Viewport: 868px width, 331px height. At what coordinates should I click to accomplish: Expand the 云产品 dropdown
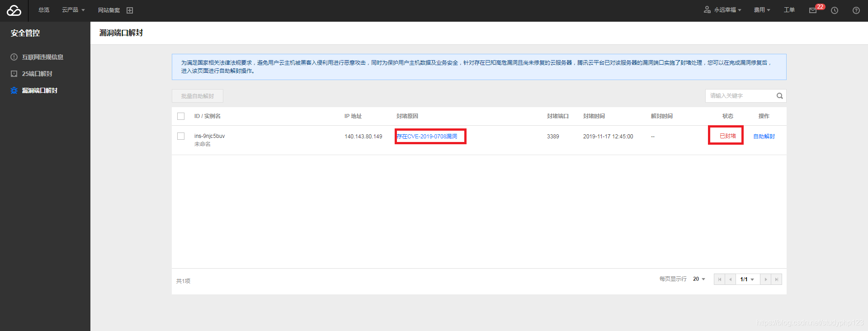[x=73, y=10]
